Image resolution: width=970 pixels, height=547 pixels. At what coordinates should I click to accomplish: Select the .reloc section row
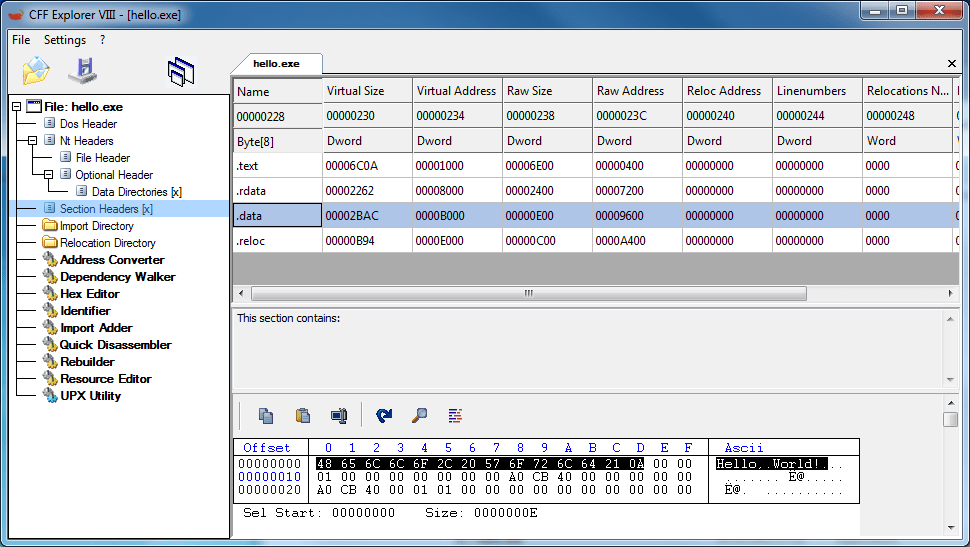tap(594, 240)
